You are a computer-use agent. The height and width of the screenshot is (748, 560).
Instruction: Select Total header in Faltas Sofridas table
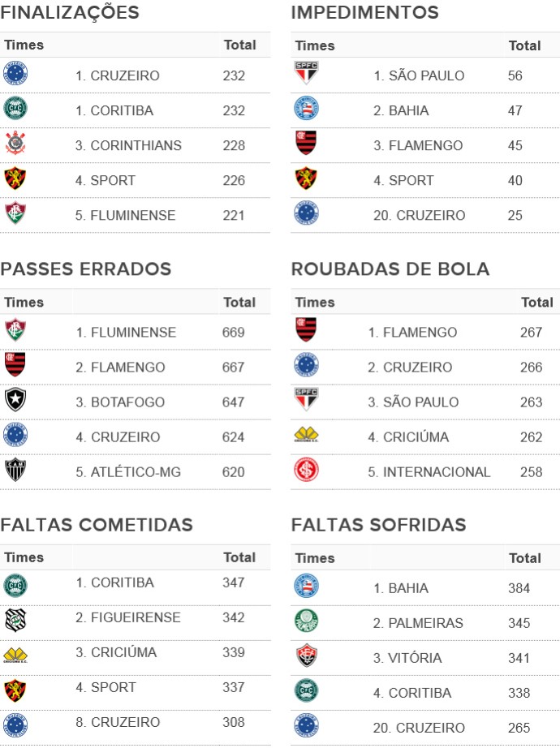(x=524, y=557)
